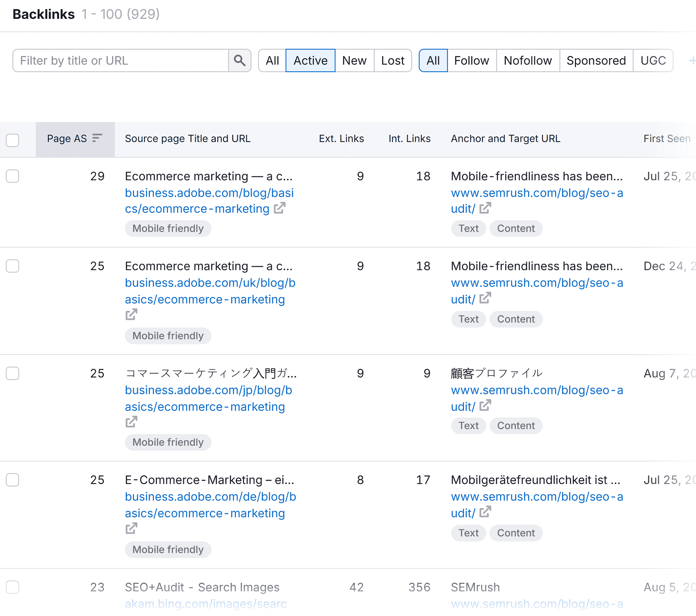Open semrush.com target link in Japanese row
696x616 pixels.
pyautogui.click(x=537, y=398)
